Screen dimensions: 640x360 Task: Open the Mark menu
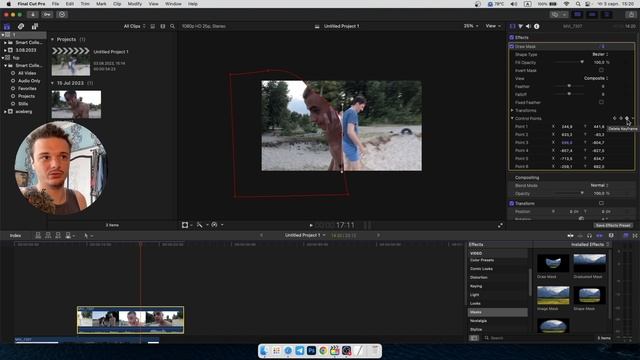101,4
